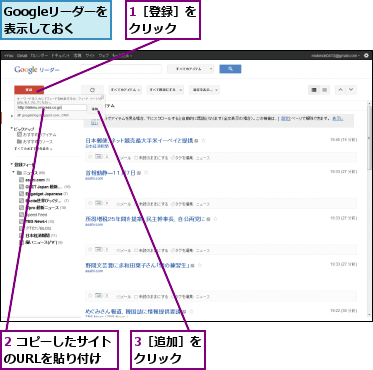Click タグを編集 under 日本郵便 article
Screen dimensions: 373x370
(x=182, y=158)
